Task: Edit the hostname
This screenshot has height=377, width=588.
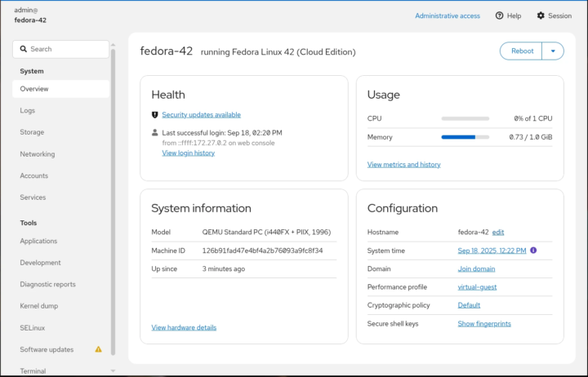Action: 498,232
